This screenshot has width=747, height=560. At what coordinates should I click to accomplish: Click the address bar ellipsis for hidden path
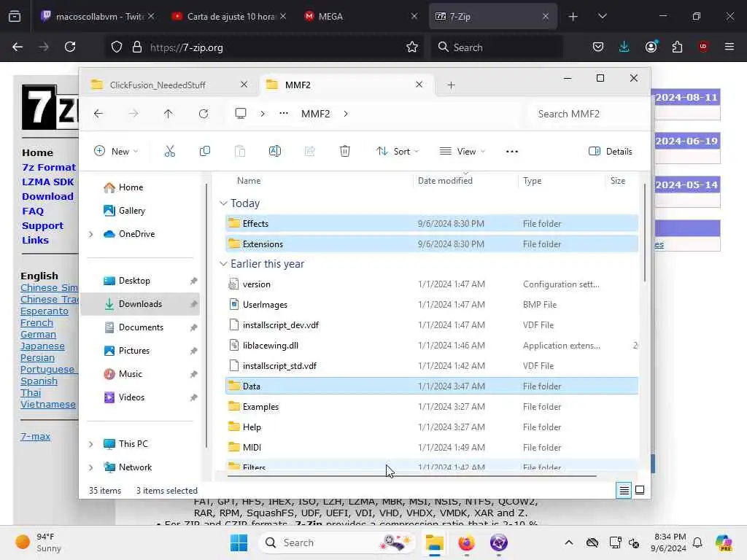[284, 113]
